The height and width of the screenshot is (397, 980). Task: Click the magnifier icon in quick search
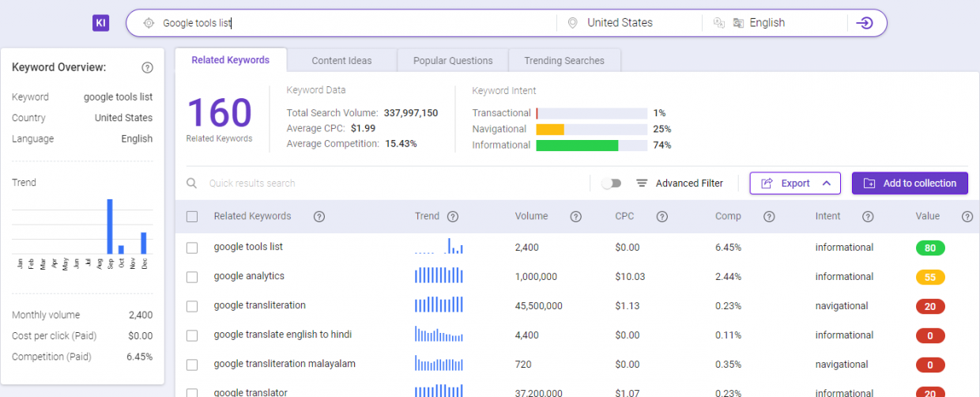click(192, 183)
